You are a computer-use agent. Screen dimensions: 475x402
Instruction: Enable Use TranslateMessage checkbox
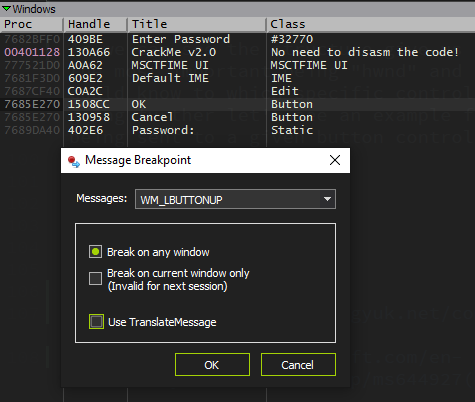point(96,322)
